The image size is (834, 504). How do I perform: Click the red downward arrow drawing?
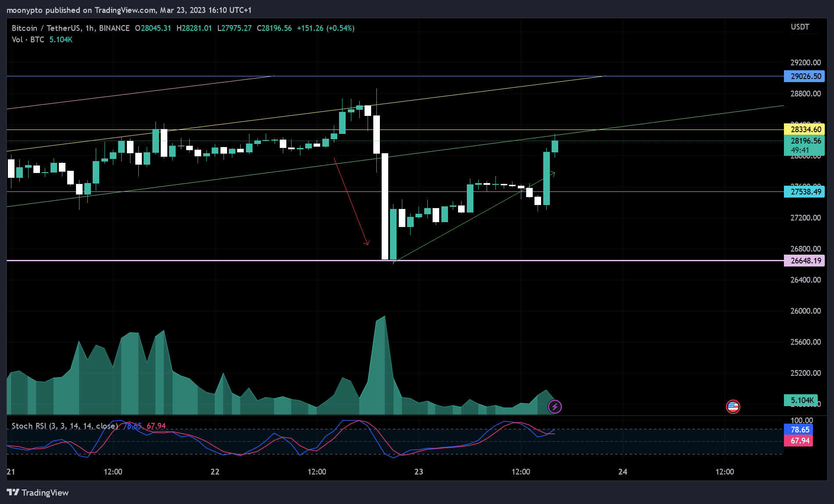(x=351, y=202)
